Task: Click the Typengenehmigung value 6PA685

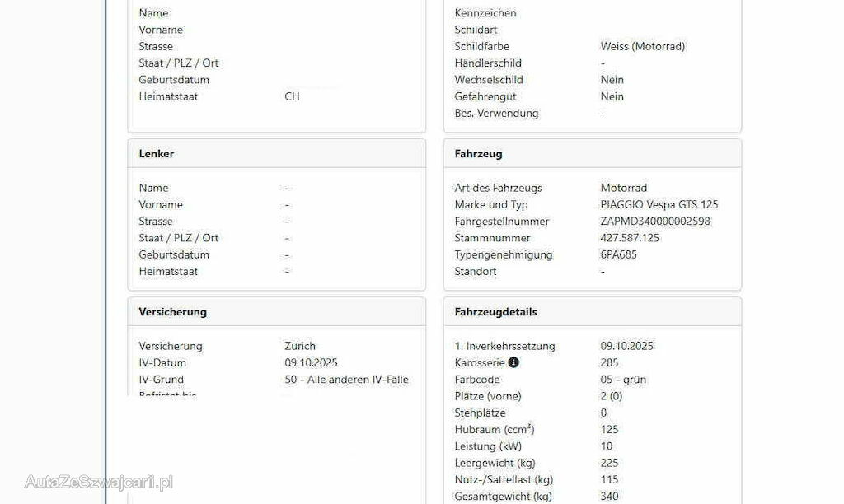Action: pyautogui.click(x=618, y=254)
